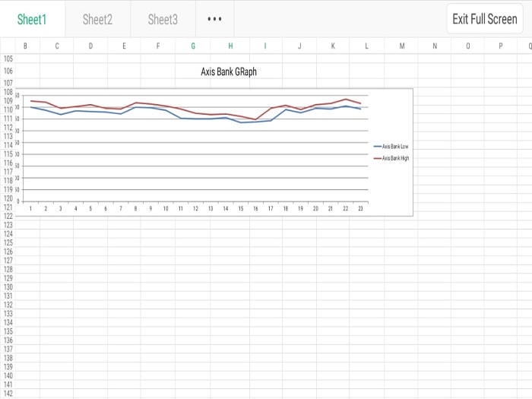Click x-axis label 16 on chart

255,208
